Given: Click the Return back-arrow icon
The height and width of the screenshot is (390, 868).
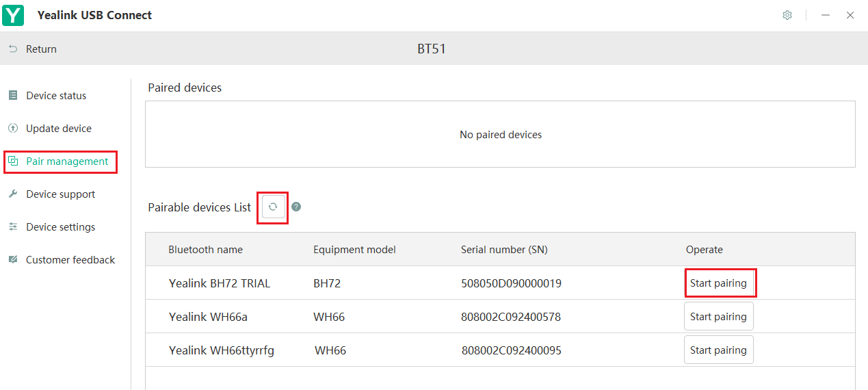Looking at the screenshot, I should [13, 49].
